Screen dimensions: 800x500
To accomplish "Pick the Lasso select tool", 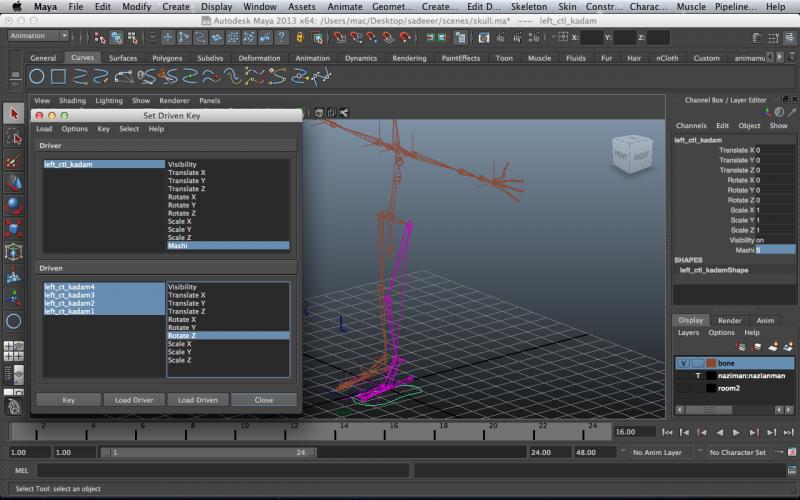I will pos(13,138).
